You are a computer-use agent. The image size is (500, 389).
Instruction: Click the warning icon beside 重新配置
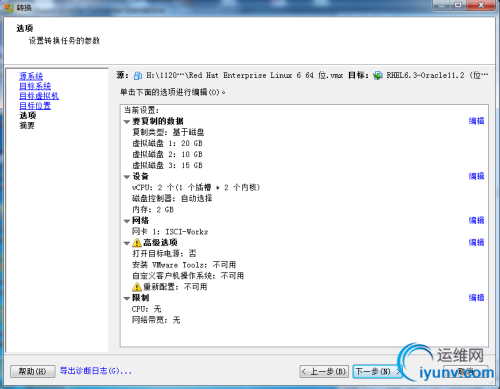tap(137, 287)
